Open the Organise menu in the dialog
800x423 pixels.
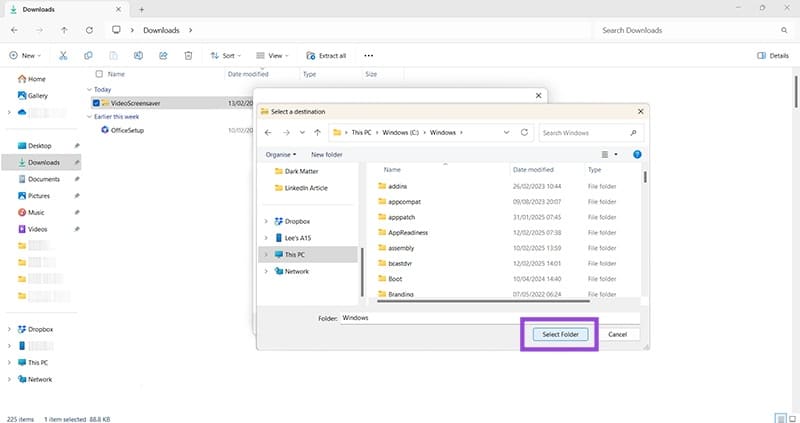281,155
